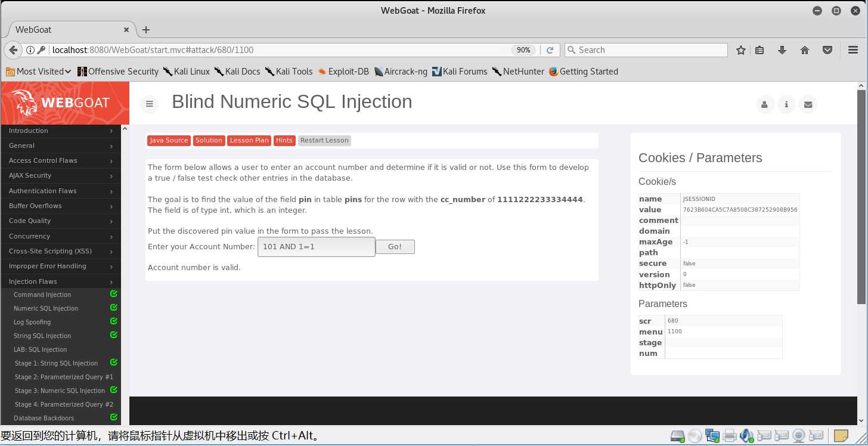Click the Lesson Plan button

point(249,140)
